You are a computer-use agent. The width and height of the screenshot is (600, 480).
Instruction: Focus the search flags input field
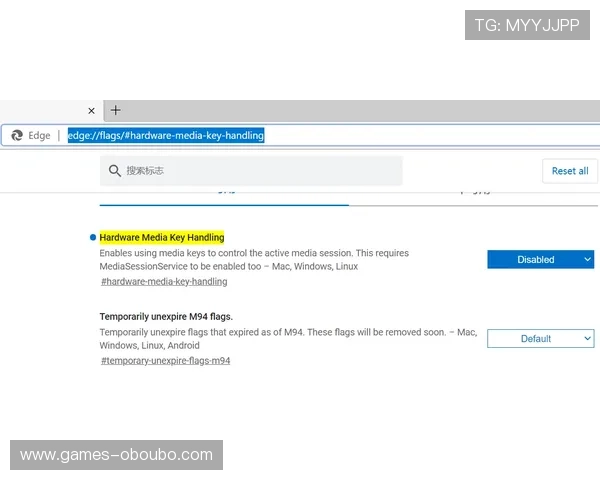(260, 171)
